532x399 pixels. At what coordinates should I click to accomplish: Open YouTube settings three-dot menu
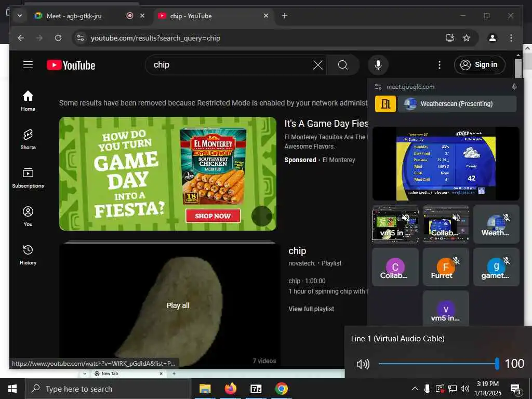(440, 65)
